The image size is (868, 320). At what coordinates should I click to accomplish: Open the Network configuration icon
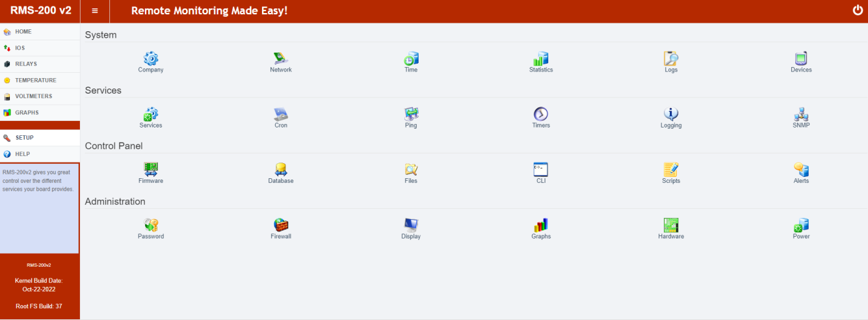281,59
